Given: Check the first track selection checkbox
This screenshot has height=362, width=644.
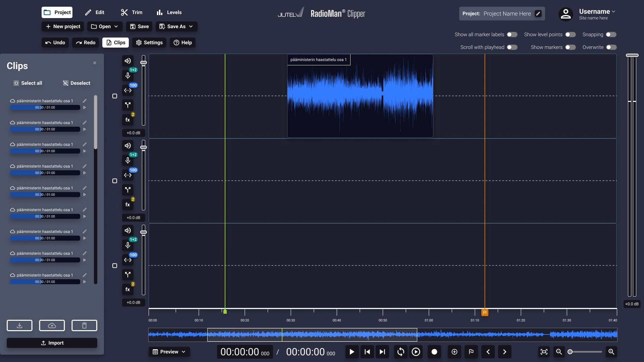Looking at the screenshot, I should (x=115, y=96).
